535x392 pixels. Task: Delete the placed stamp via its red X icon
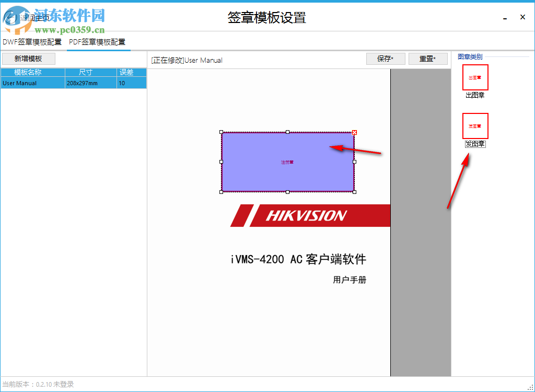click(355, 132)
